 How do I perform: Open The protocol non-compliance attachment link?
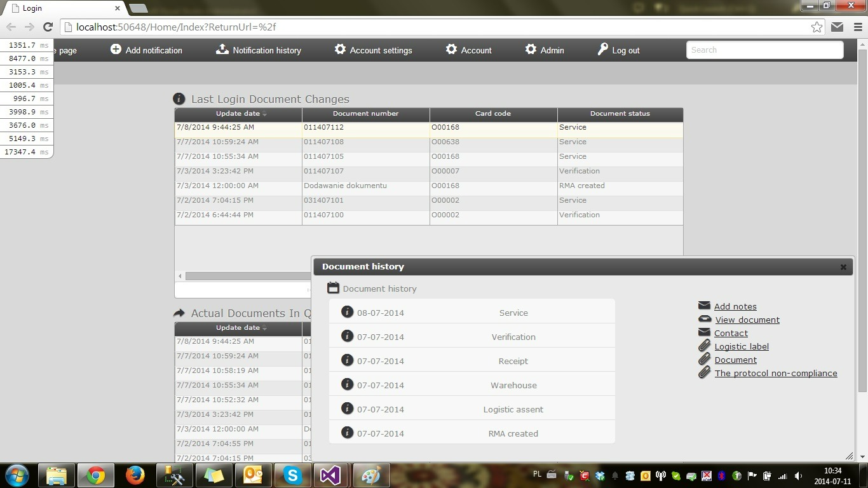click(776, 374)
